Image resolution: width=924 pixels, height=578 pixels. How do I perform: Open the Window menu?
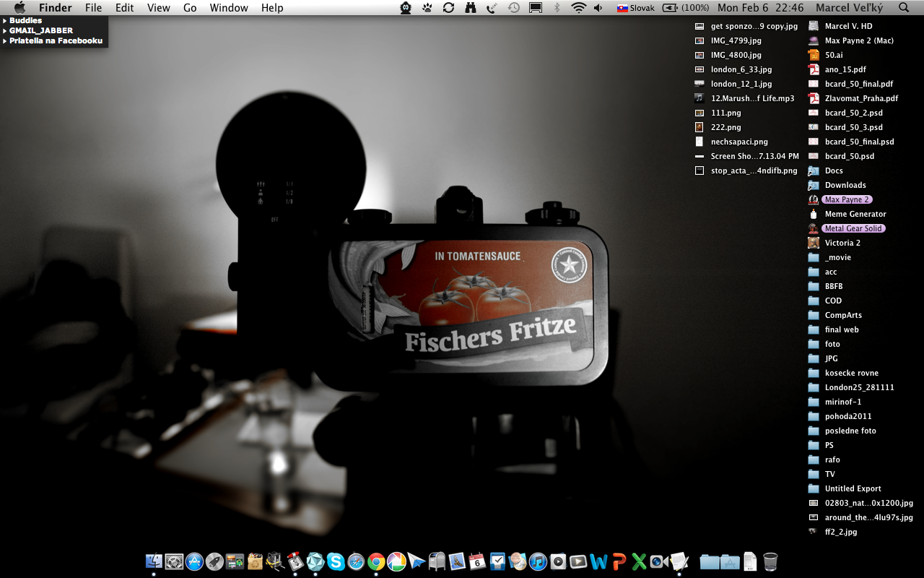[x=229, y=8]
